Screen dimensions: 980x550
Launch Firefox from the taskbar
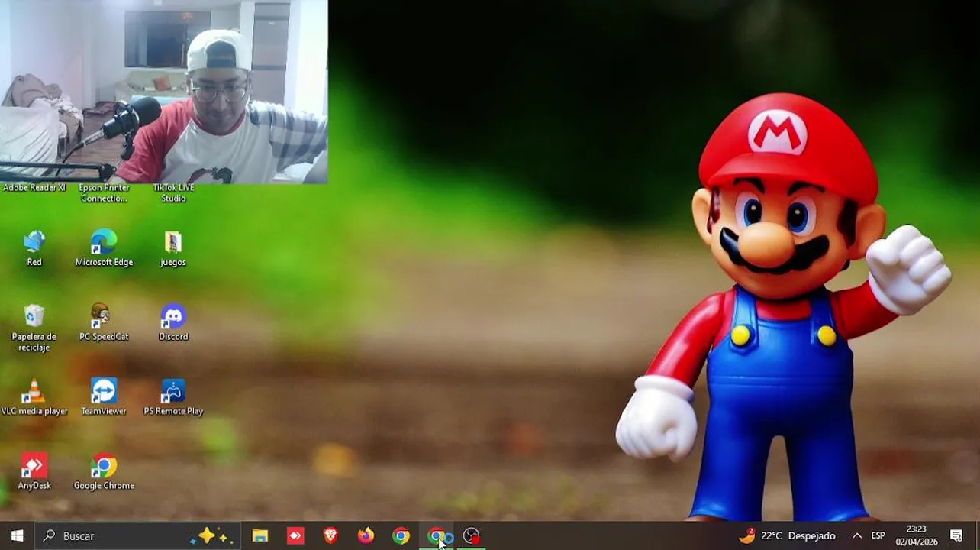pyautogui.click(x=366, y=535)
